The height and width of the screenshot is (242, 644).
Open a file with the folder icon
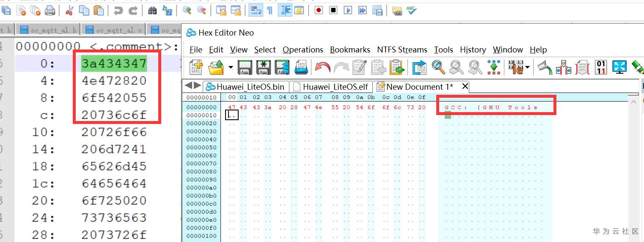[x=217, y=67]
